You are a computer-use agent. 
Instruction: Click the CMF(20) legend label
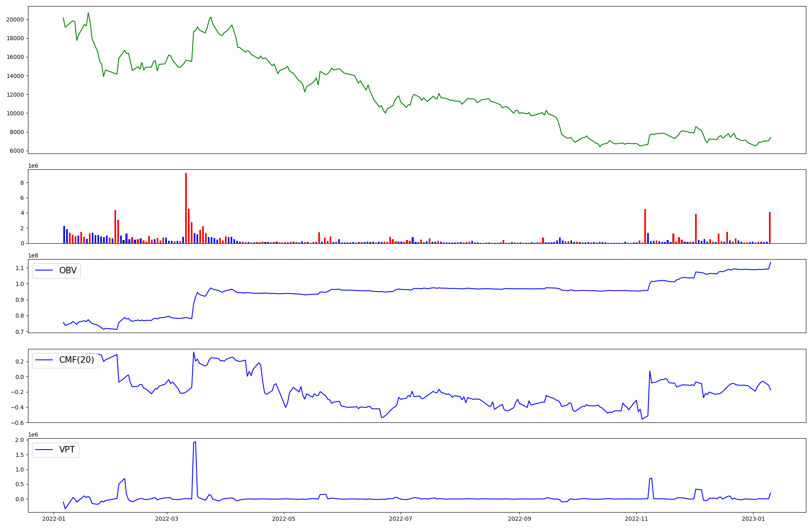76,360
